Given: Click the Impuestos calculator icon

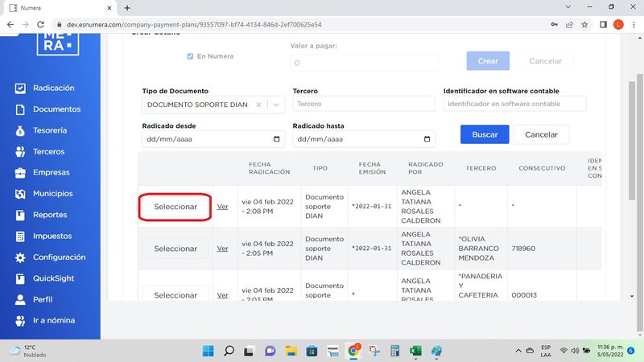Looking at the screenshot, I should (x=20, y=237).
